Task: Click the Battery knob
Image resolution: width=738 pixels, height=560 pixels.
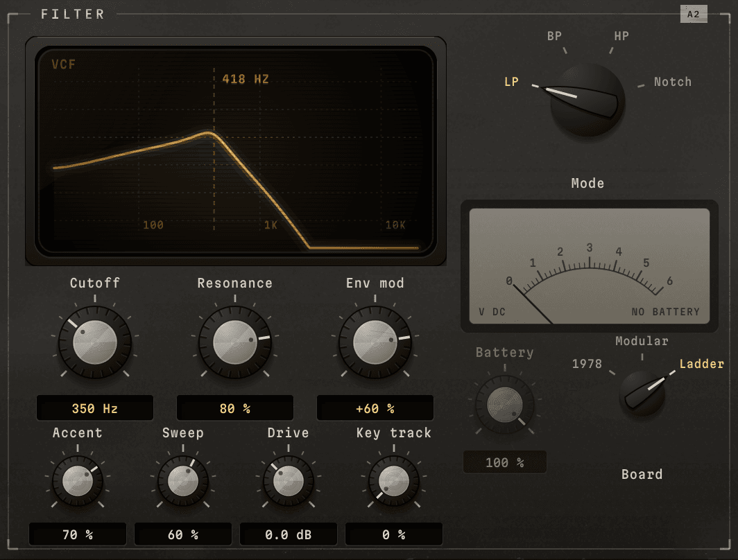Action: click(x=504, y=404)
